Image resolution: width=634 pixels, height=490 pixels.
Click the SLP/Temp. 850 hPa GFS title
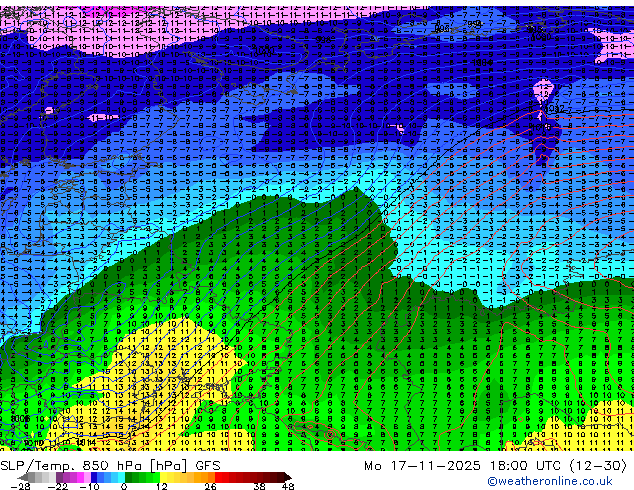coord(110,466)
